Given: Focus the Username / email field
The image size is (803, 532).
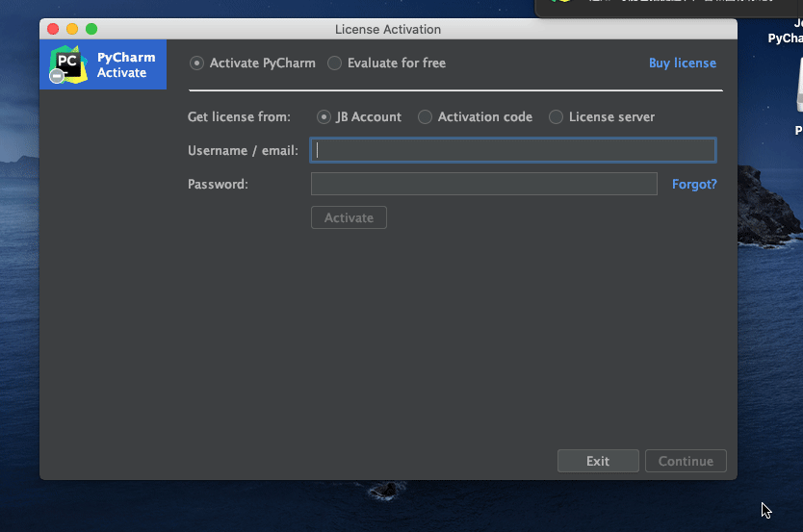Looking at the screenshot, I should point(513,150).
